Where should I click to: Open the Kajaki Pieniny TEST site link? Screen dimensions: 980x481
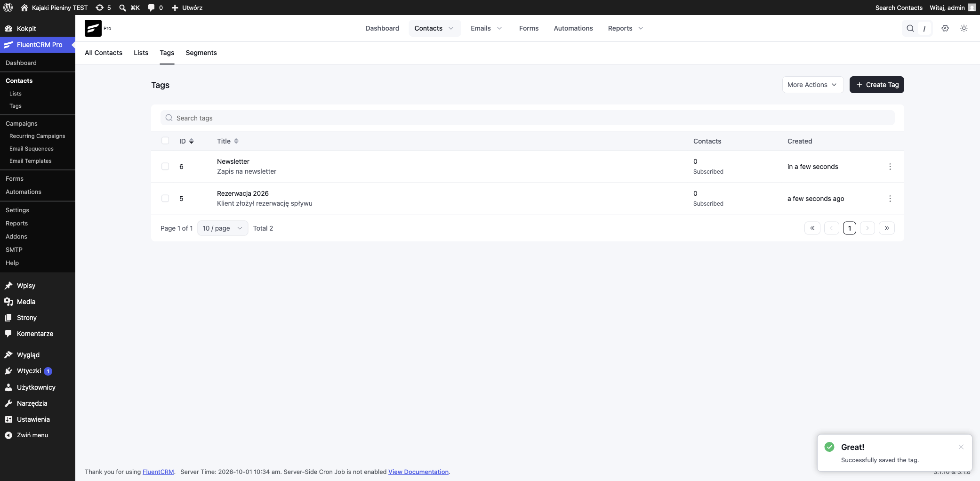55,8
